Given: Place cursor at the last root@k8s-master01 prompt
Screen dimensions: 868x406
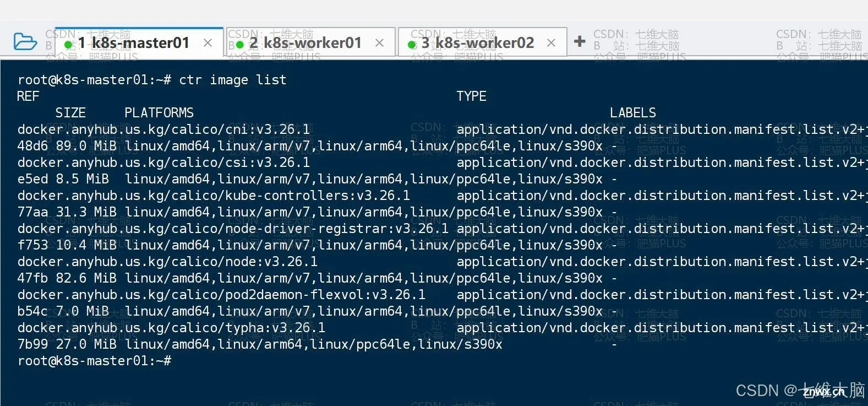Looking at the screenshot, I should pos(94,361).
